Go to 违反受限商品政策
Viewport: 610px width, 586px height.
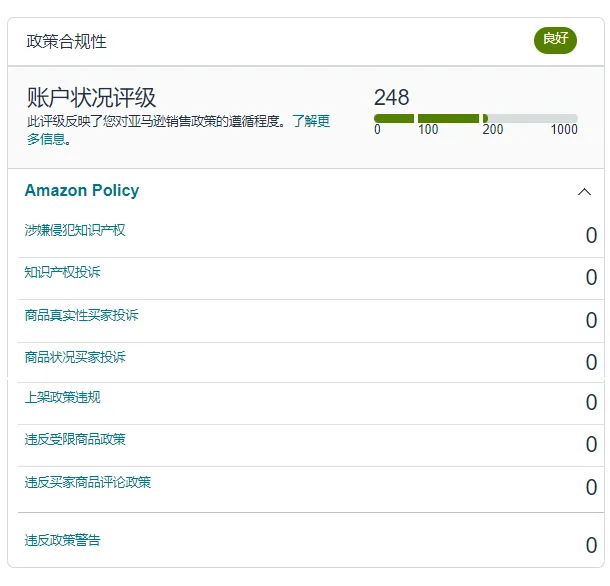coord(75,439)
